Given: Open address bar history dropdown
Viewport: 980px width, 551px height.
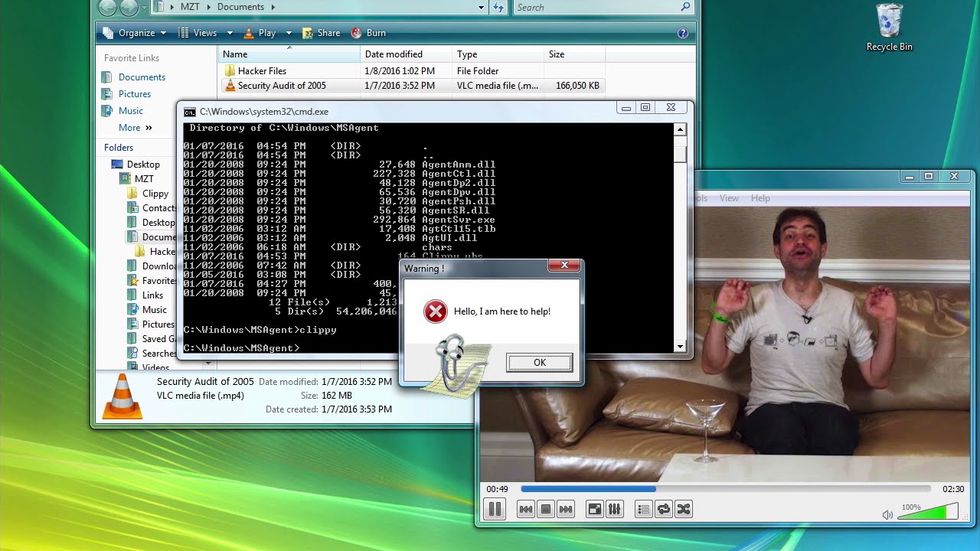Looking at the screenshot, I should coord(481,8).
